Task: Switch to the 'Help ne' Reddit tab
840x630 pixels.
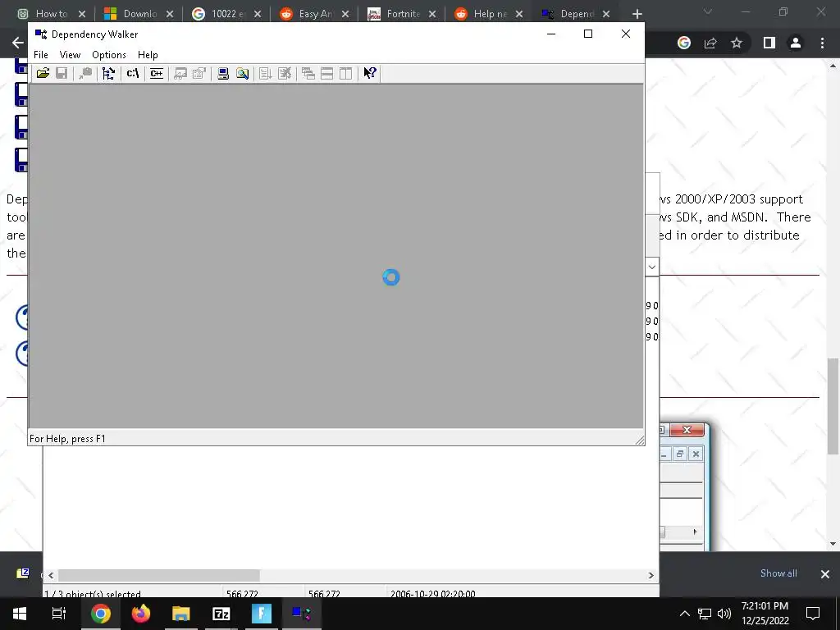Action: coord(490,14)
